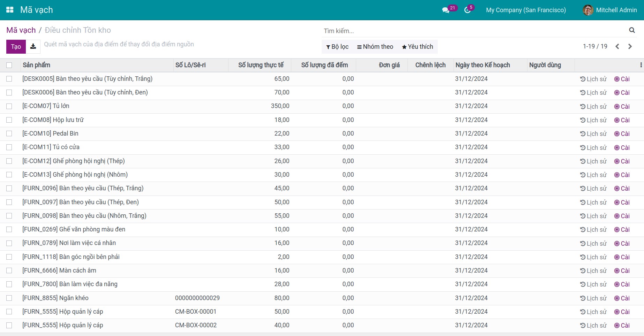644x336 pixels.
Task: Click Mitchell Admin avatar picture
Action: [588, 10]
